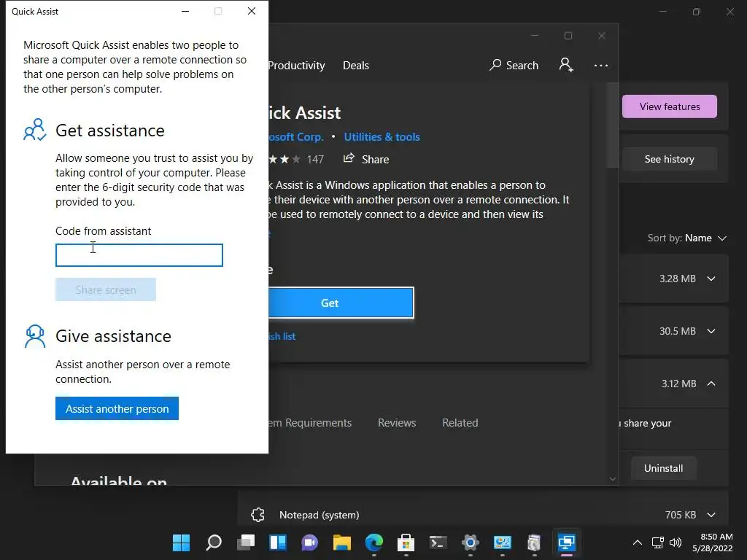Viewport: 747px width, 560px height.
Task: Show hidden icons tray chevron
Action: pos(637,542)
